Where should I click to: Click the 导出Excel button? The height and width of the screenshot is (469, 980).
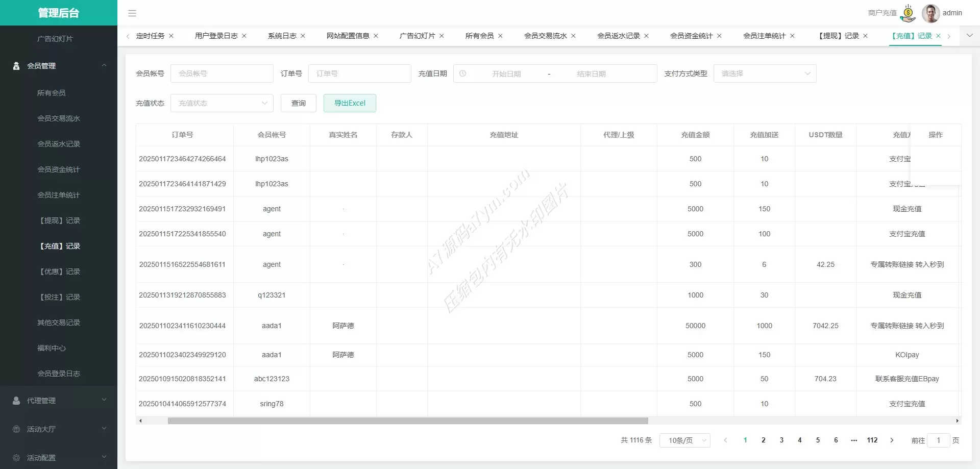click(350, 103)
